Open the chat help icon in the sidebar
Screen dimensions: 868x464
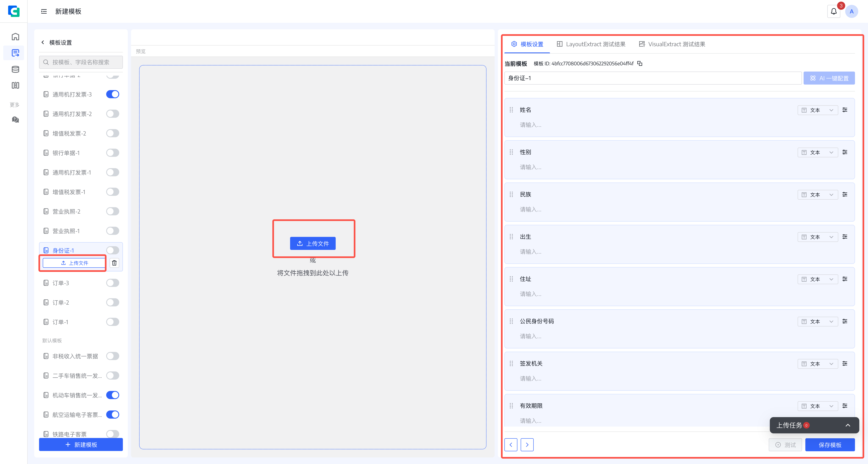[x=15, y=120]
